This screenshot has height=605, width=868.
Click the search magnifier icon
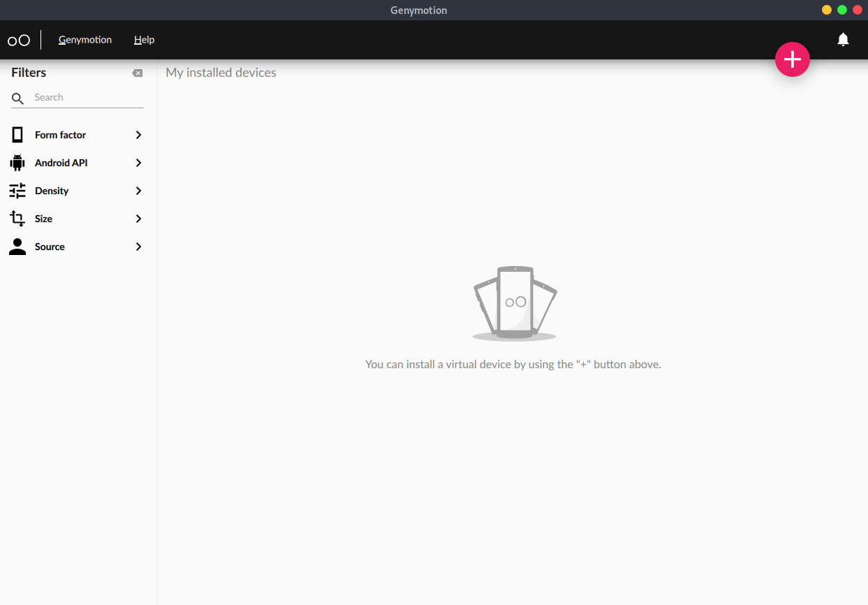18,99
